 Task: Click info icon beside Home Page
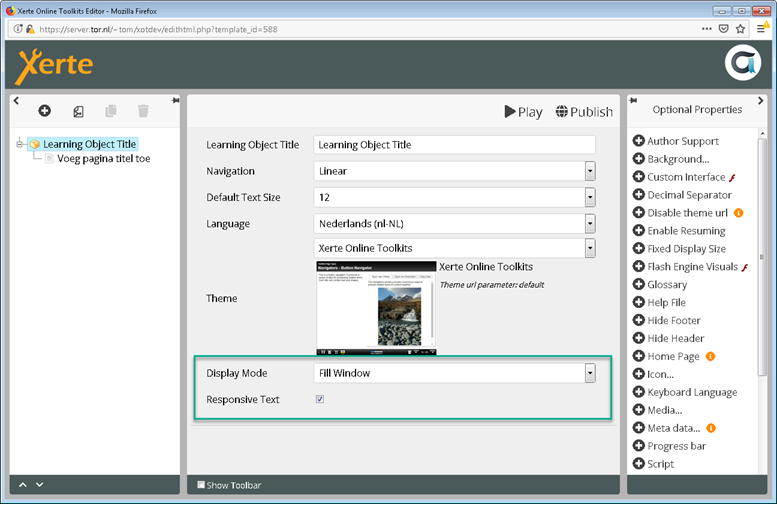tap(710, 356)
